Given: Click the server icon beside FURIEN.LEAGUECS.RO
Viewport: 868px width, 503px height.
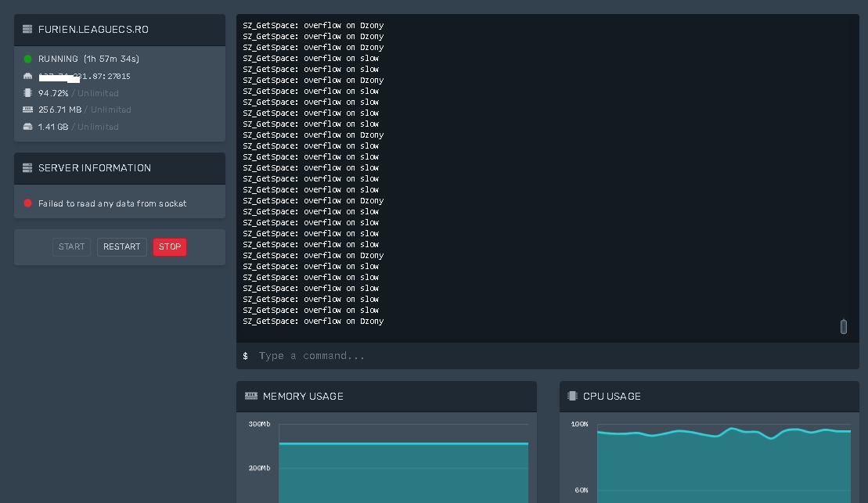Looking at the screenshot, I should [27, 29].
